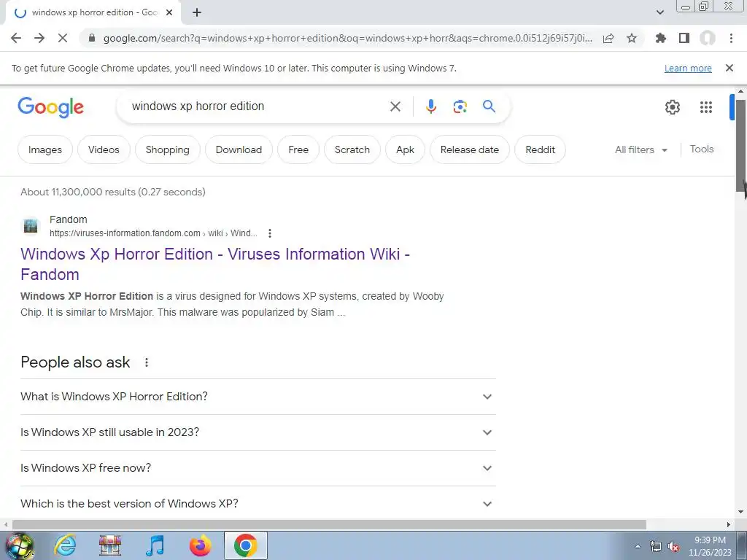Image resolution: width=747 pixels, height=560 pixels.
Task: Start voice search with microphone
Action: pos(430,106)
